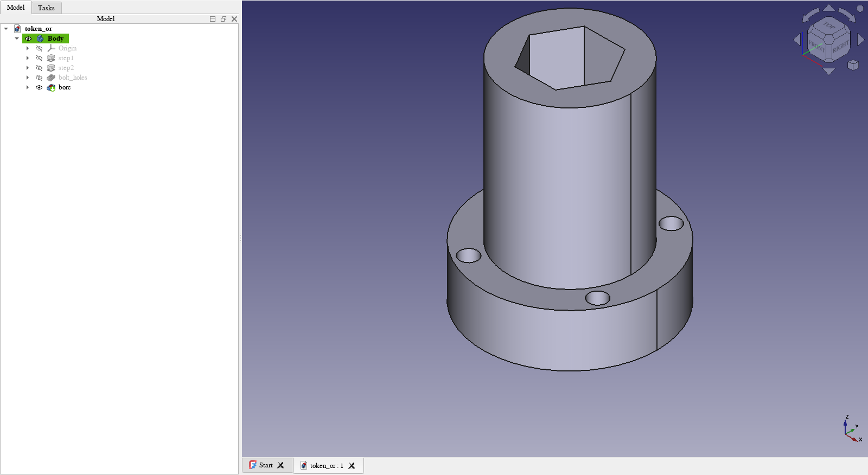This screenshot has width=868, height=475.
Task: Rotate view left with navigation cube left arrow
Action: click(797, 40)
